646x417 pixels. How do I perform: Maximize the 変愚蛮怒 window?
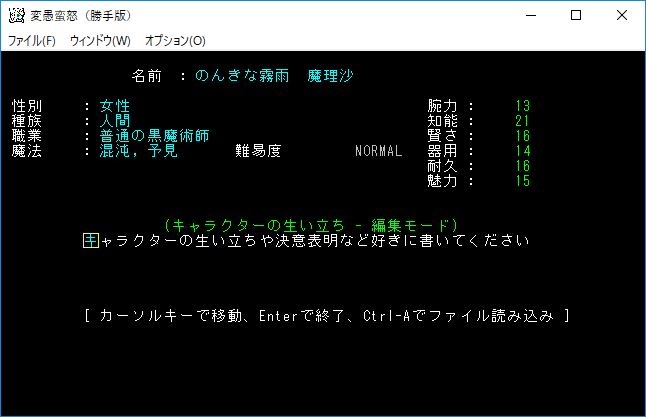point(576,15)
